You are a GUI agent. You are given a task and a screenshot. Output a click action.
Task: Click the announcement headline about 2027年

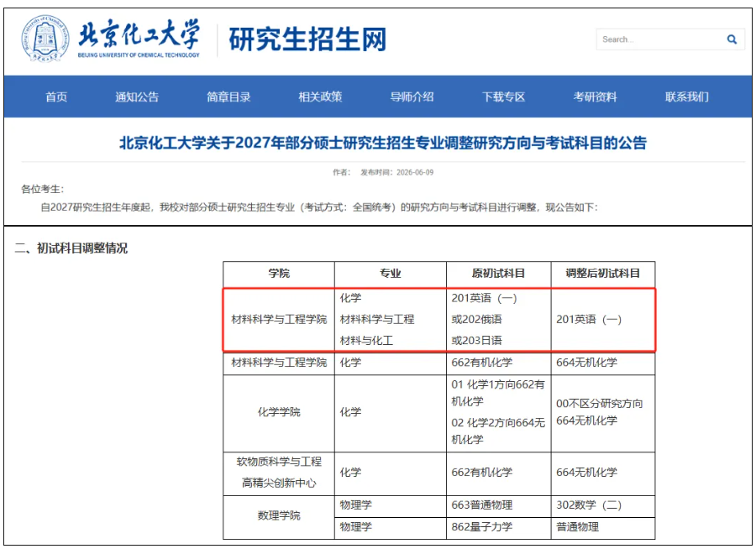tap(383, 143)
